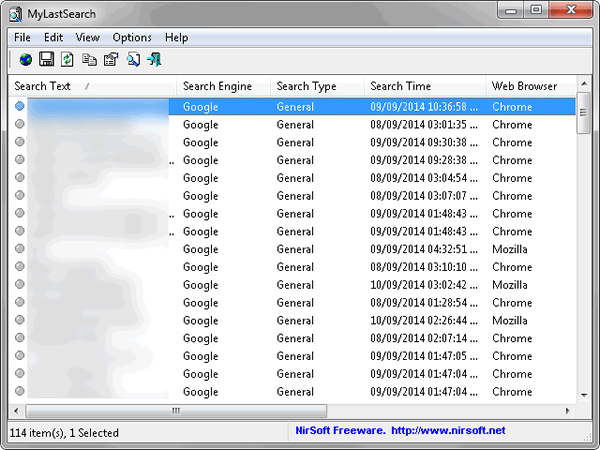
Task: Click Chrome in the 01:28:54 row
Action: (x=512, y=303)
